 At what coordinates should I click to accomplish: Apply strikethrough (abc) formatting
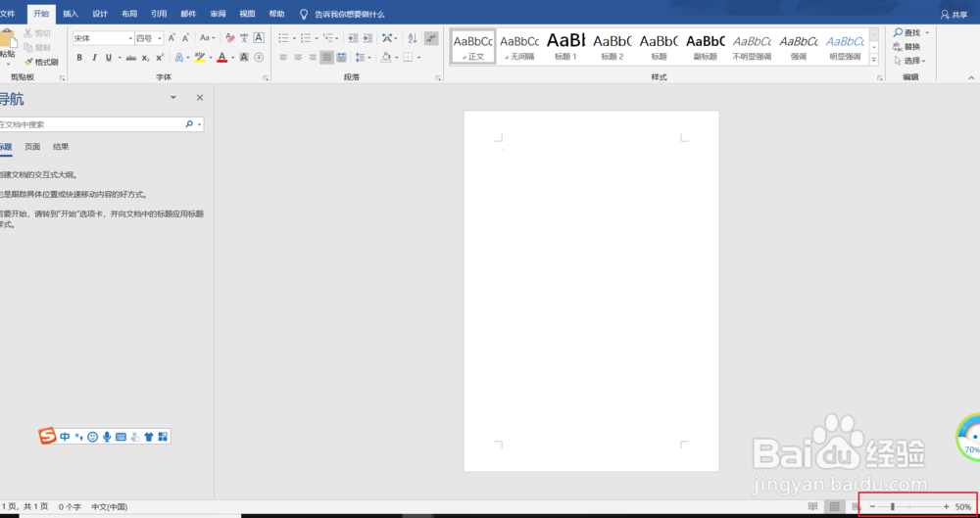point(130,58)
